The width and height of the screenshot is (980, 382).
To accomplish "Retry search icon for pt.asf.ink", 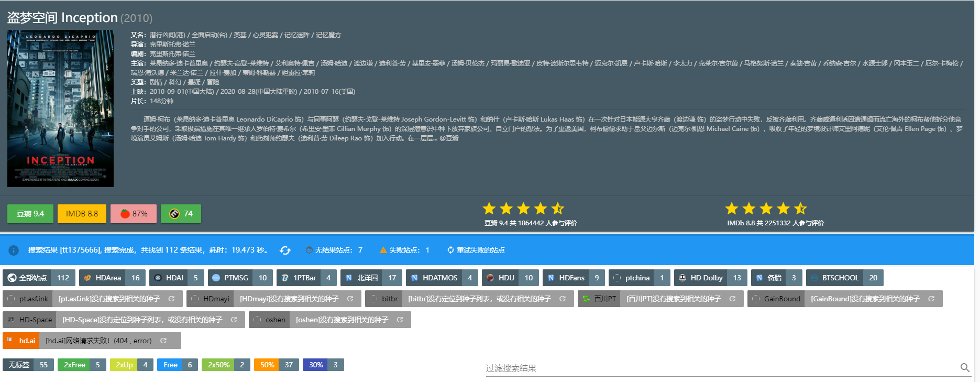I will point(171,299).
